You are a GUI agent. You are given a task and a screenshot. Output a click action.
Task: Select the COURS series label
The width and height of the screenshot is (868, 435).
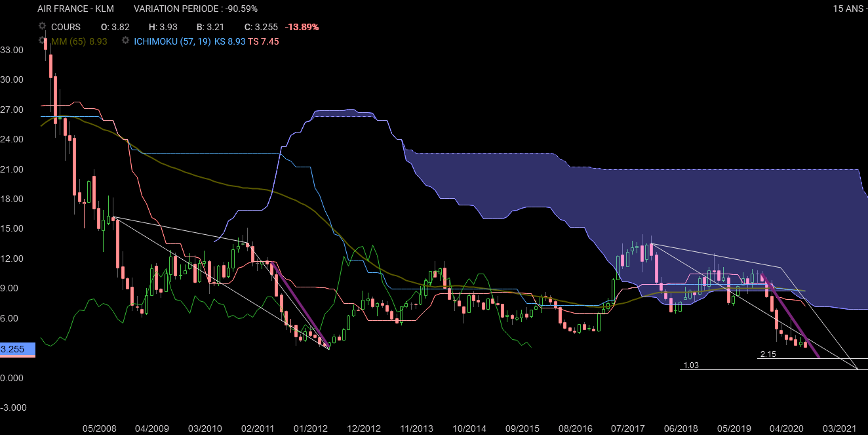66,27
